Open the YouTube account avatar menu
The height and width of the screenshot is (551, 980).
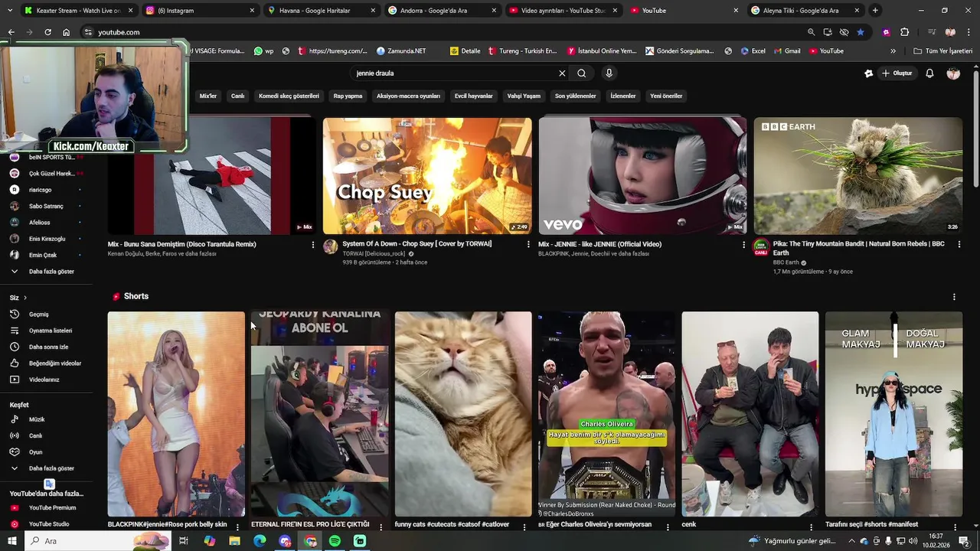(x=953, y=73)
